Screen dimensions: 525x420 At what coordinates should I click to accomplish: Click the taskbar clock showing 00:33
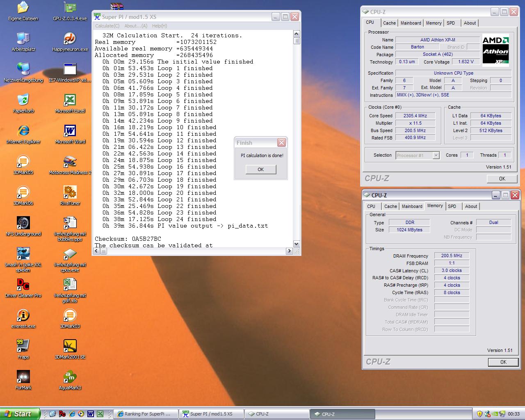click(x=514, y=414)
